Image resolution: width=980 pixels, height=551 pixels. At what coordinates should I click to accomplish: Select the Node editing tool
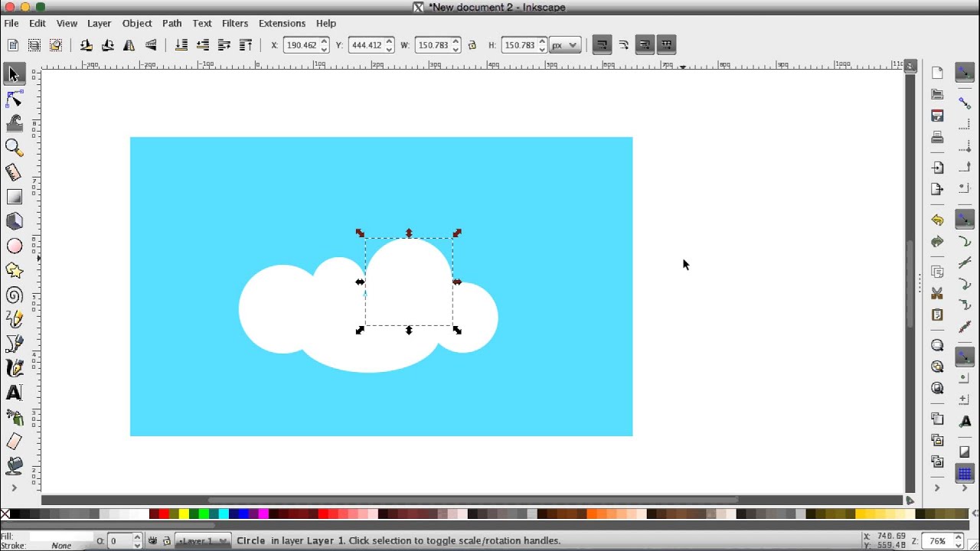coord(14,99)
